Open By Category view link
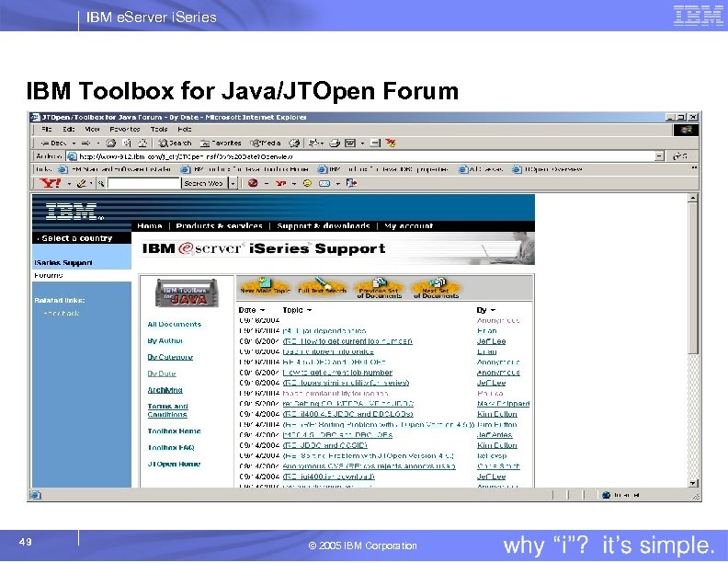Viewport: 728px width, 563px height. click(170, 357)
